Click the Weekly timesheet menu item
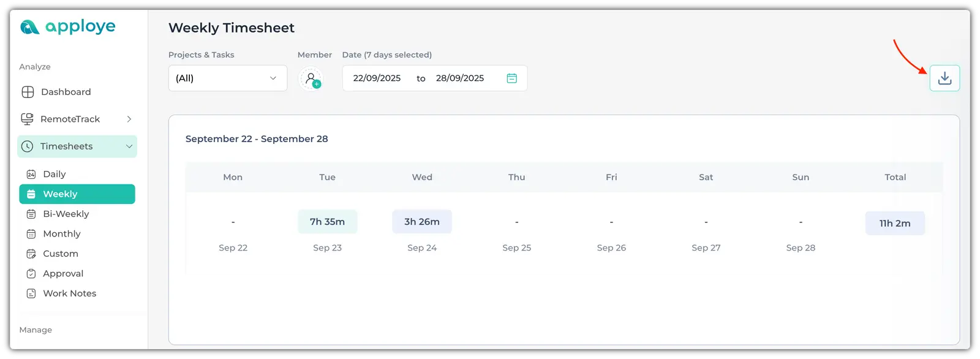Viewport: 980px width, 359px height. click(x=60, y=194)
